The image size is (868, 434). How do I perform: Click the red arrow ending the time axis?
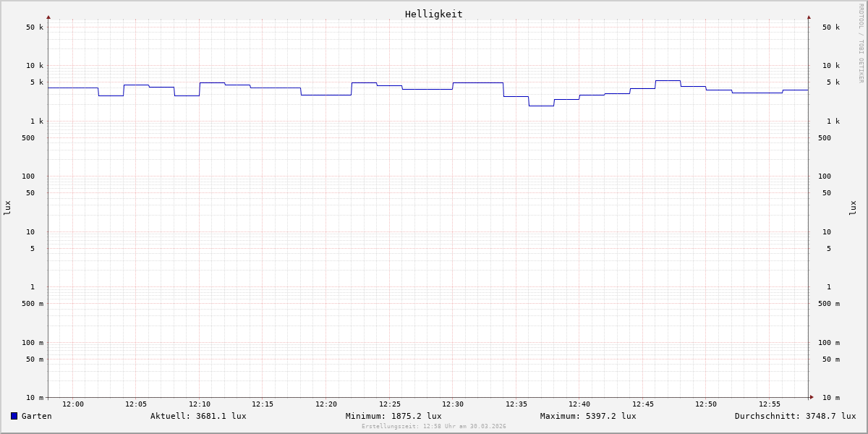point(812,397)
